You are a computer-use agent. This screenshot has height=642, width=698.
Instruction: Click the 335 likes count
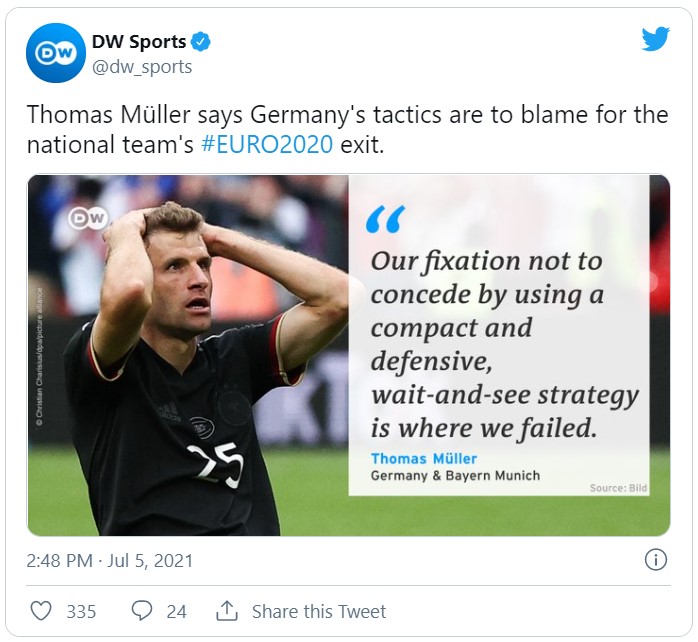(81, 612)
